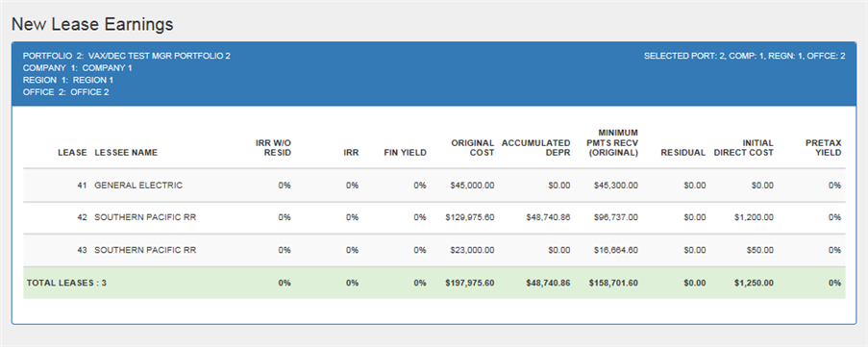Click the $197,975.60 total original cost
The height and width of the screenshot is (347, 868).
(469, 283)
